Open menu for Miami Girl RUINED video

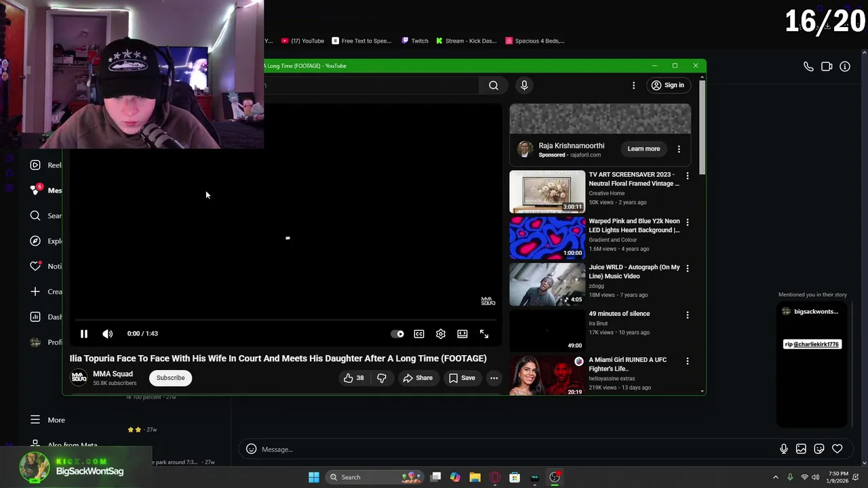tap(687, 361)
